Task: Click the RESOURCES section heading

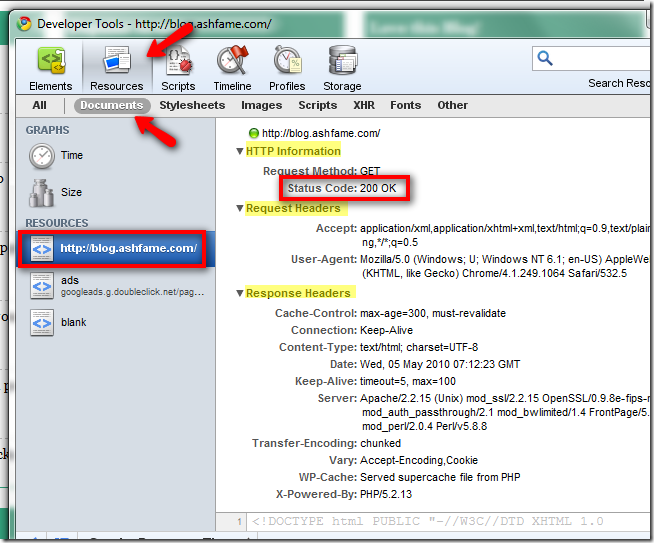Action: pos(57,224)
